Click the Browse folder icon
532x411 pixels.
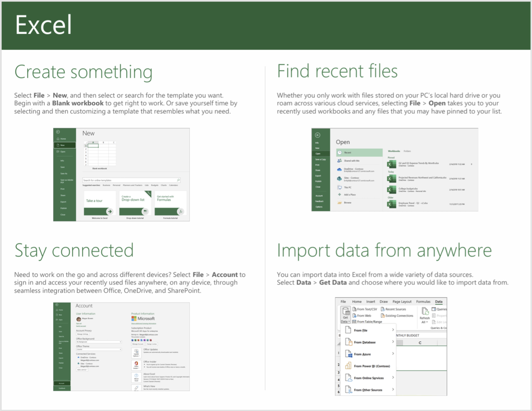339,203
